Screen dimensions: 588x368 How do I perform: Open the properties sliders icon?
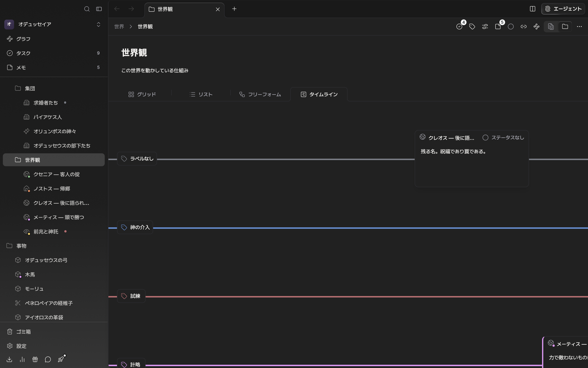485,27
